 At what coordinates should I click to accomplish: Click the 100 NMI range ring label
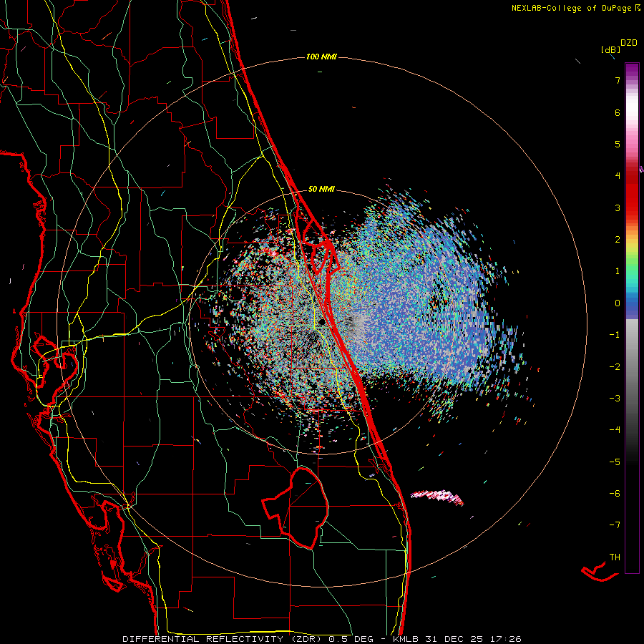pos(321,57)
